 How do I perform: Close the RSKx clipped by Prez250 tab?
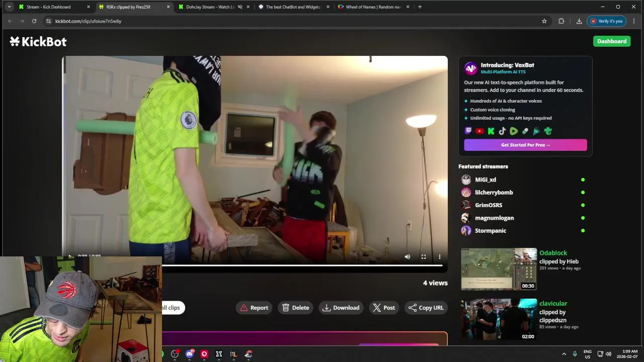(x=168, y=7)
